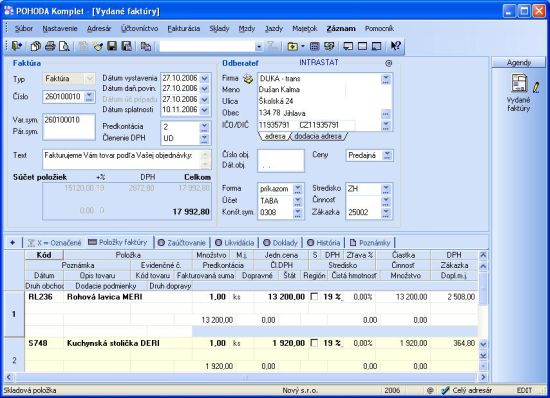Switch to the Poznámky tab
Image resolution: width=550 pixels, height=398 pixels.
point(370,243)
